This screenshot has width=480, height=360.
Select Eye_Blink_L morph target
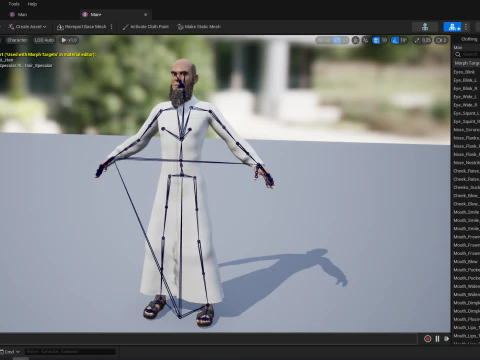click(465, 80)
